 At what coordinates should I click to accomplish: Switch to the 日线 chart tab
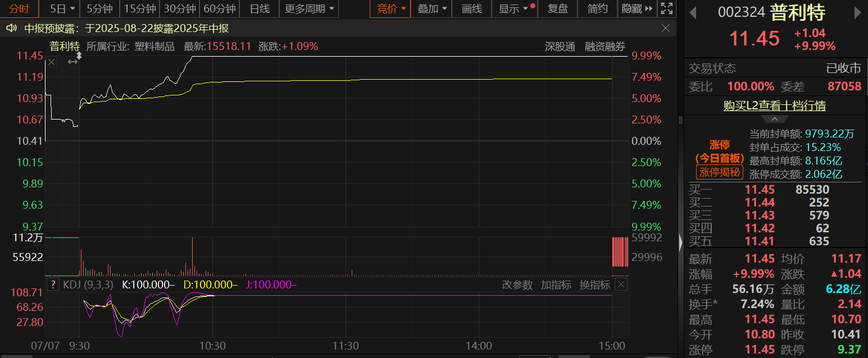[x=260, y=8]
